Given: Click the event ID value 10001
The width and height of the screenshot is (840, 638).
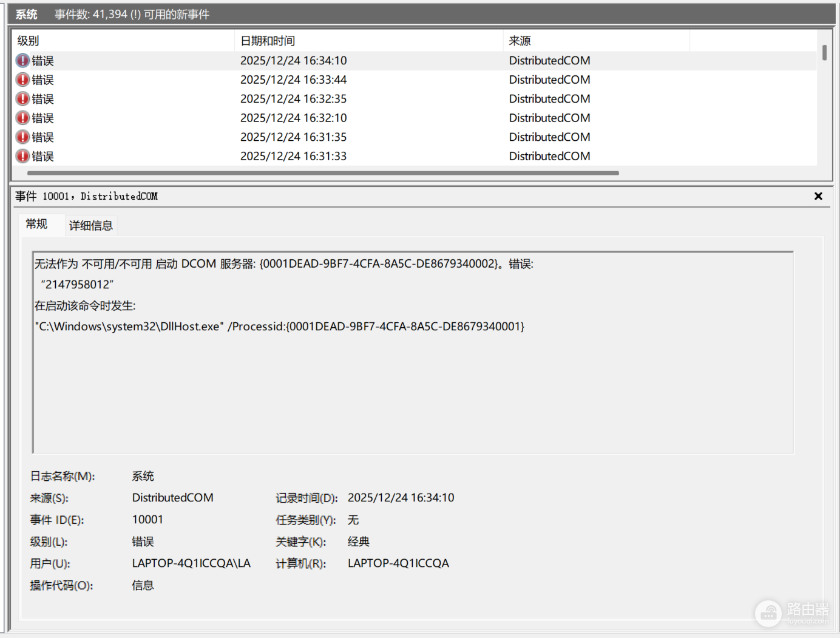Looking at the screenshot, I should pyautogui.click(x=147, y=520).
